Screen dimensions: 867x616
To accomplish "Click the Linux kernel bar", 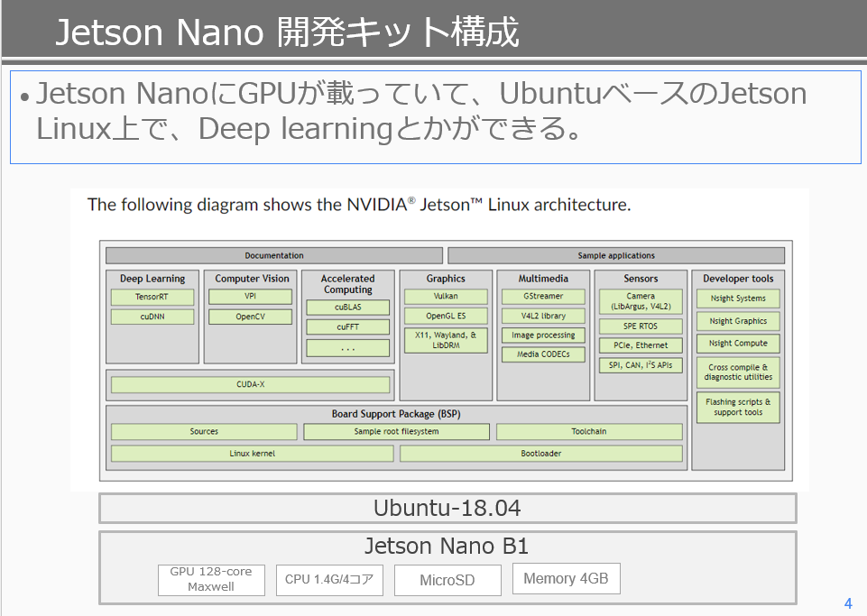I will [x=252, y=454].
